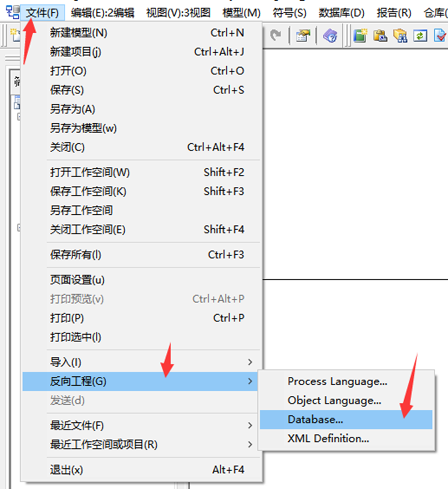Choose 新建项目(j) from the menu

(x=141, y=52)
